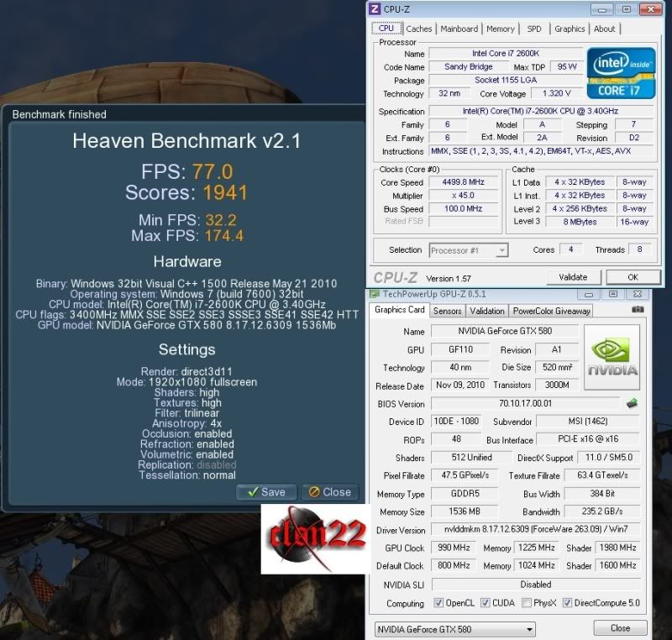Select the CPU tab in CPU-Z
Image resolution: width=672 pixels, height=640 pixels.
tap(386, 28)
